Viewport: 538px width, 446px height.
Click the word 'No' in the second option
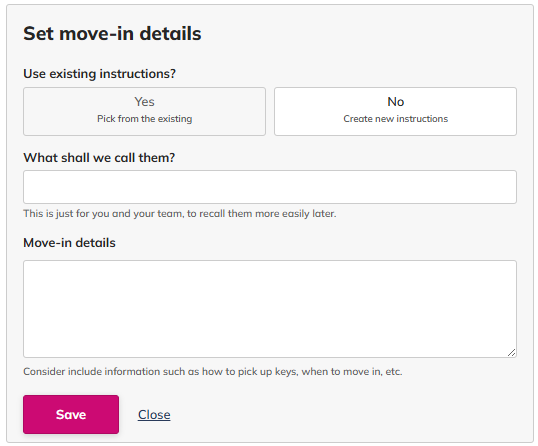coord(396,102)
